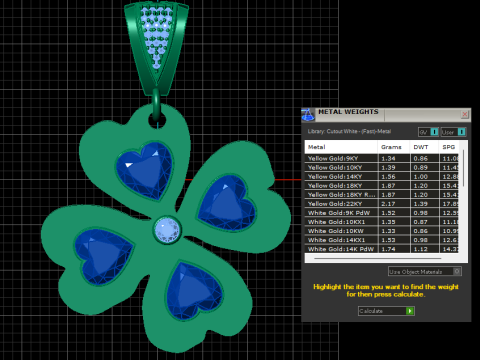Click the 1.12 DWT value for 14K PdW
This screenshot has width=480, height=360.
pos(421,249)
